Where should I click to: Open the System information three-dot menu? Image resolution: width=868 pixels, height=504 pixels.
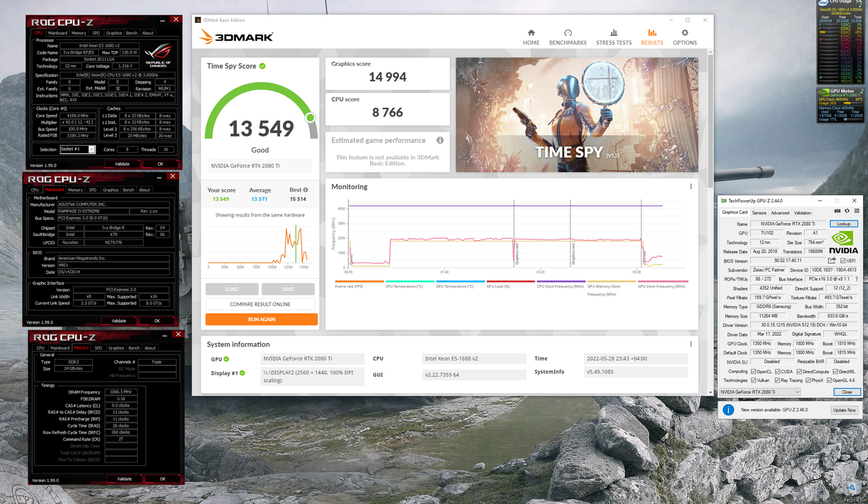(691, 344)
